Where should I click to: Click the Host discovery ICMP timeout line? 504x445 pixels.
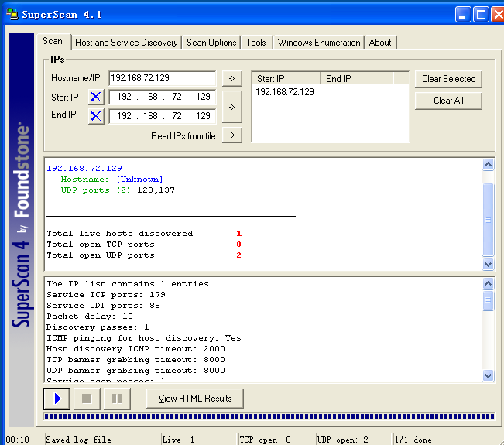(135, 349)
